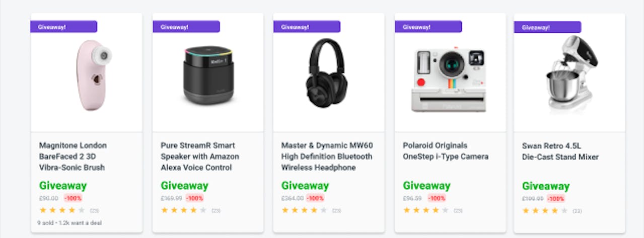
Task: Click the Giveaway! badge on Swan mixer card
Action: click(x=547, y=27)
